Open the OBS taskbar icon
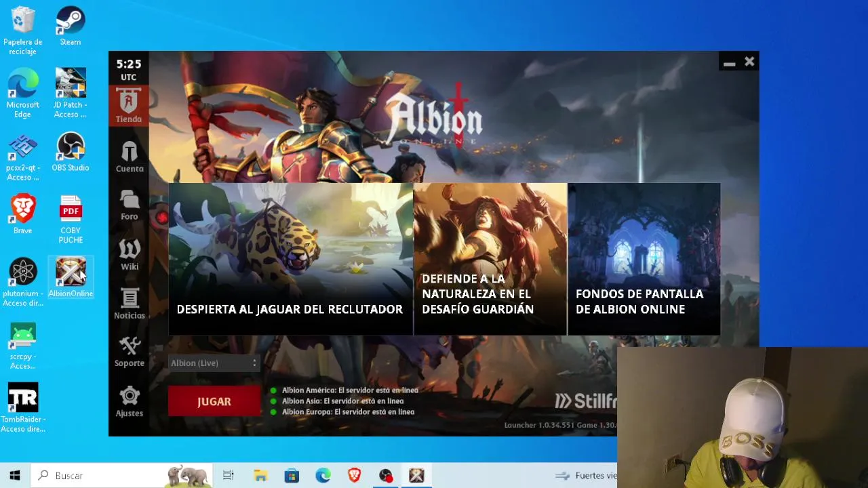The width and height of the screenshot is (868, 488). click(x=385, y=476)
